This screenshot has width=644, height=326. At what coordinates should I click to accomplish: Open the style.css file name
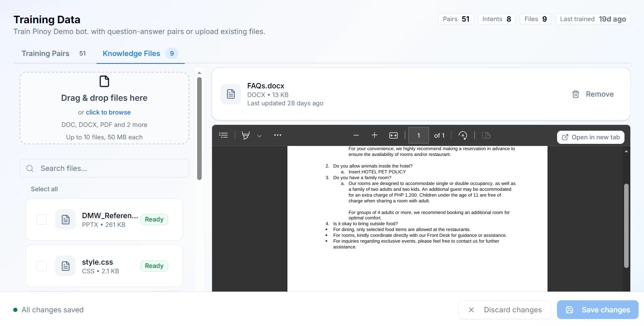coord(97,262)
